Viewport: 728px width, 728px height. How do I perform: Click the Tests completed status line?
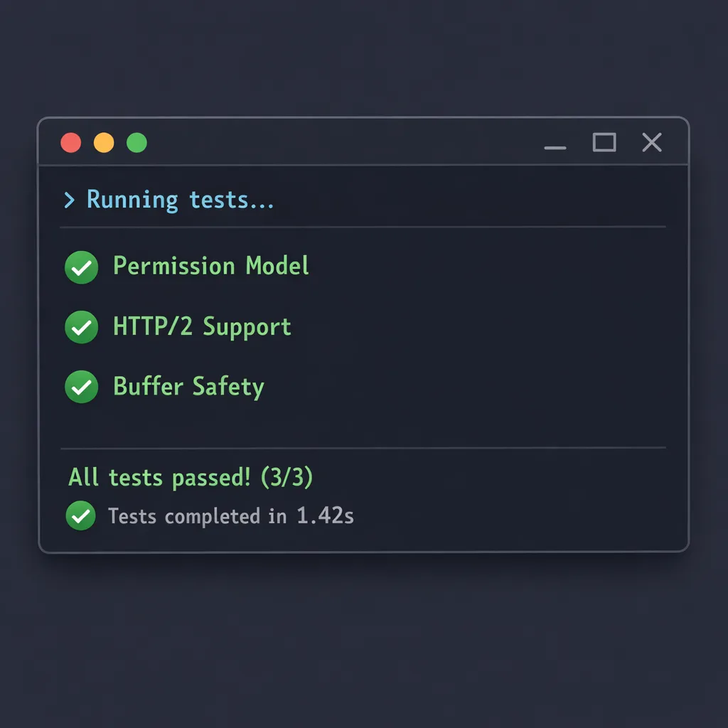pyautogui.click(x=231, y=516)
